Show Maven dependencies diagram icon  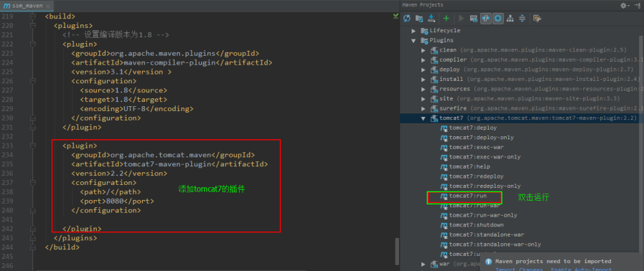[510, 18]
